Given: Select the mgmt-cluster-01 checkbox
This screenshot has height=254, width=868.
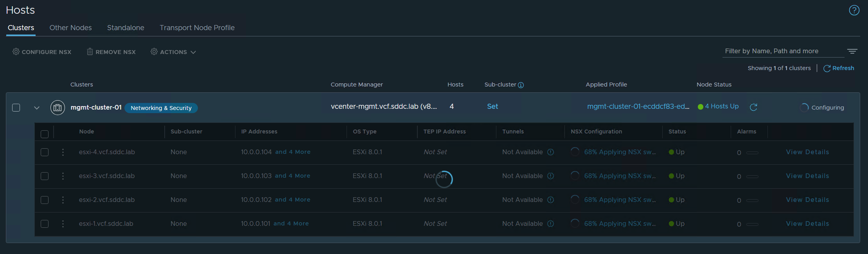Looking at the screenshot, I should [x=16, y=108].
